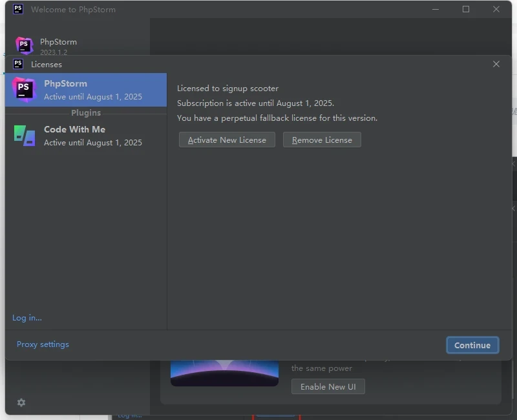Click the PhpStorm 2023.1.2 logo in the welcome sidebar

[25, 46]
